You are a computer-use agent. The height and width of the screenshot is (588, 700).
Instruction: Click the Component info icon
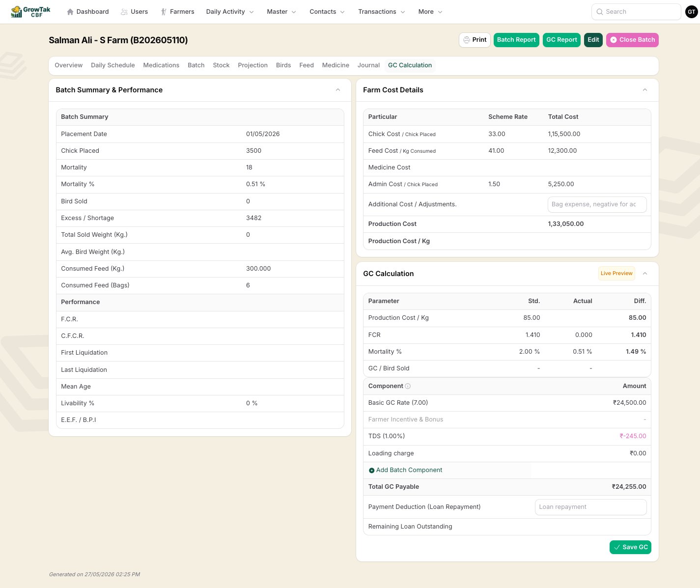point(408,386)
